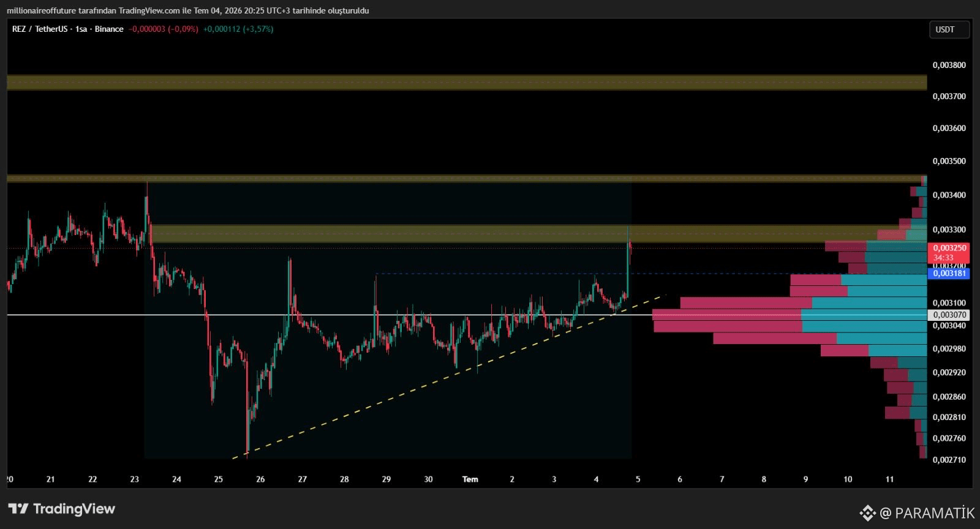The height and width of the screenshot is (529, 980).
Task: Click date 21 on the time axis
Action: [x=51, y=479]
